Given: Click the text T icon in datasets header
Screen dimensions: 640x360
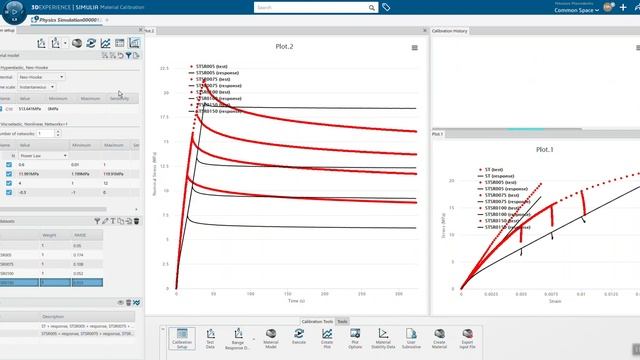Looking at the screenshot, I should point(113,221).
